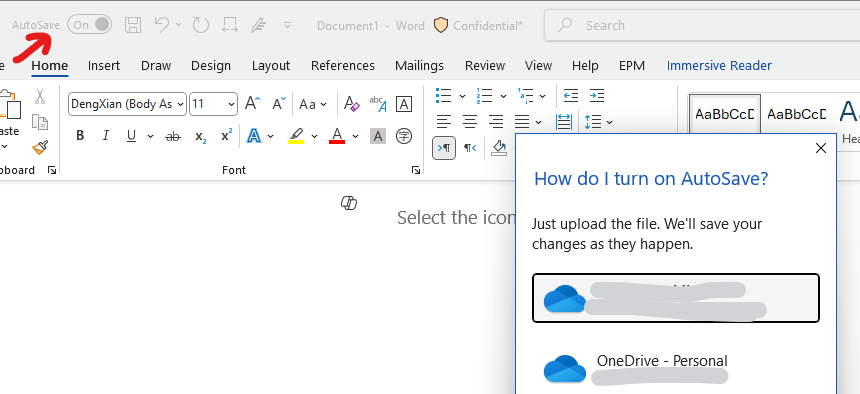Increase font size
860x394 pixels.
(252, 104)
